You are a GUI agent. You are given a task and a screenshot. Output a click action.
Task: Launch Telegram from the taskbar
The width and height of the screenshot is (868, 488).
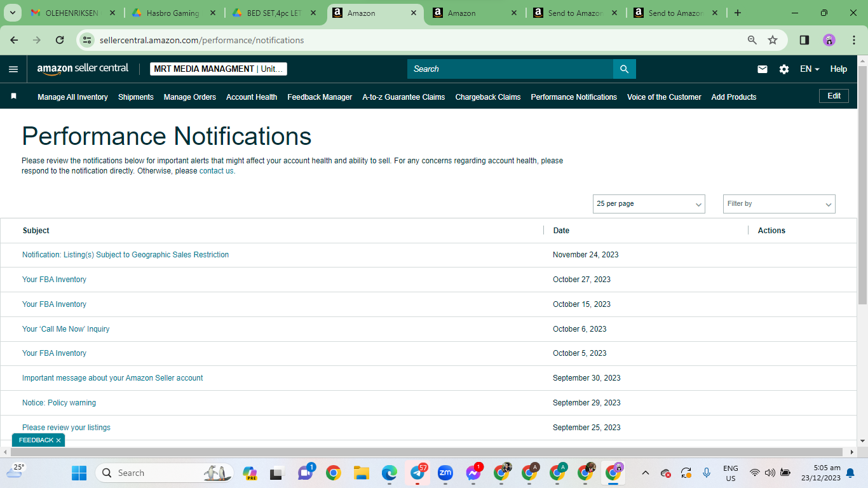coord(417,473)
